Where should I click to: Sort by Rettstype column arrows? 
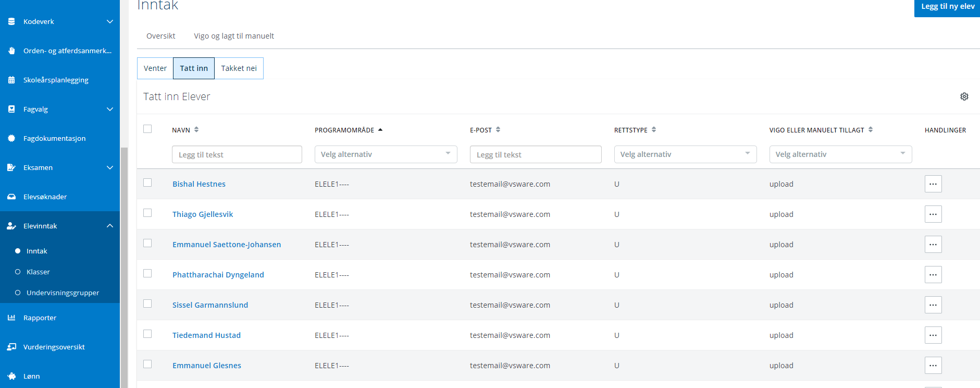click(x=654, y=130)
